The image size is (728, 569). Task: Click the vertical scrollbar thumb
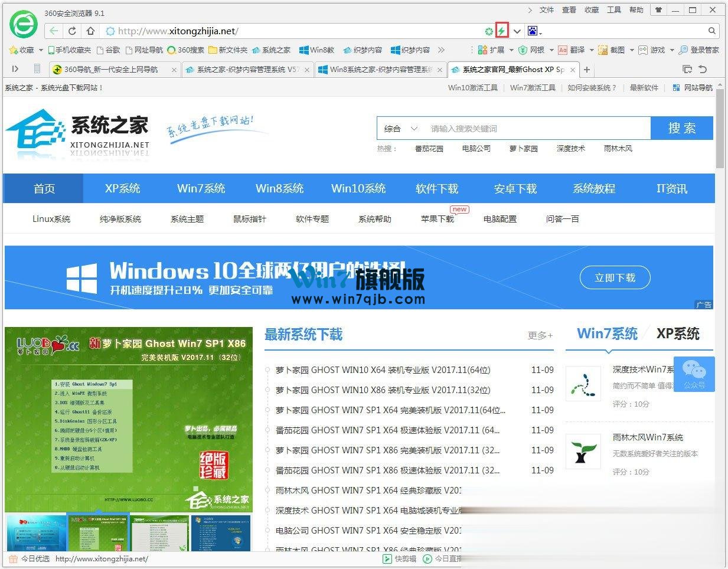[720, 130]
